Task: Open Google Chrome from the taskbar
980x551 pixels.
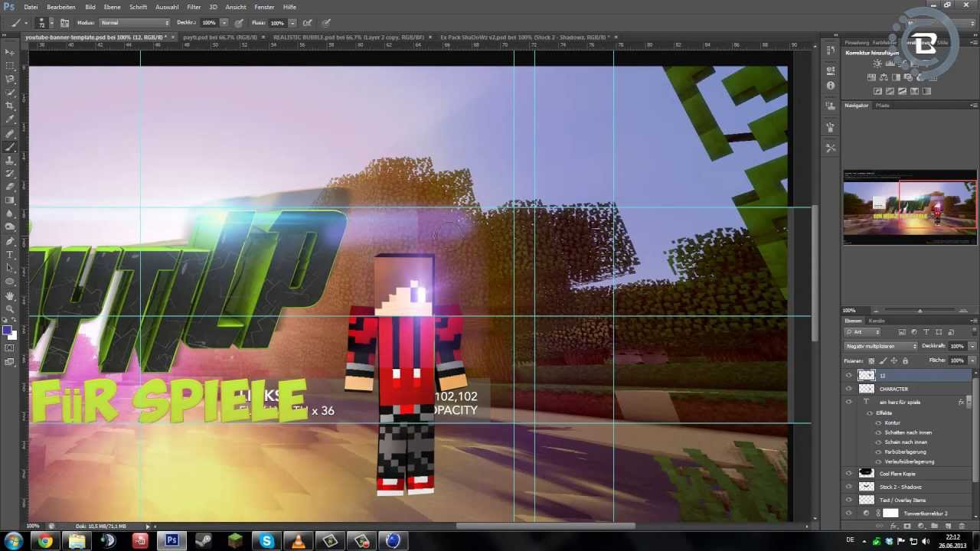Action: [45, 541]
